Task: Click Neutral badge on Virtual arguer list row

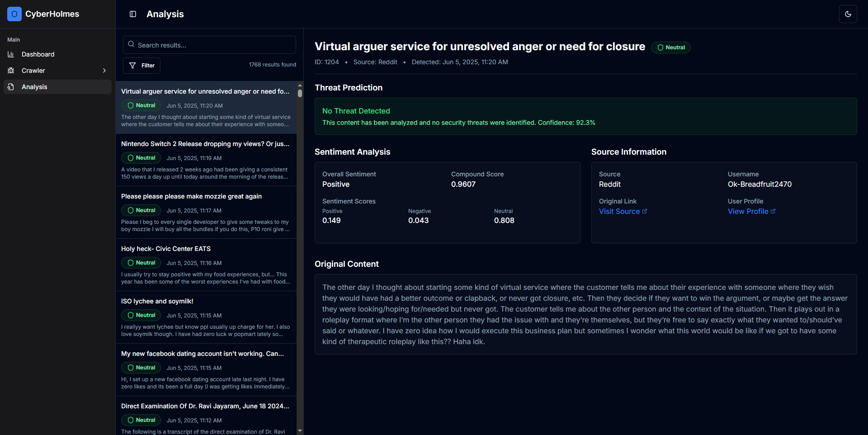Action: coord(141,105)
